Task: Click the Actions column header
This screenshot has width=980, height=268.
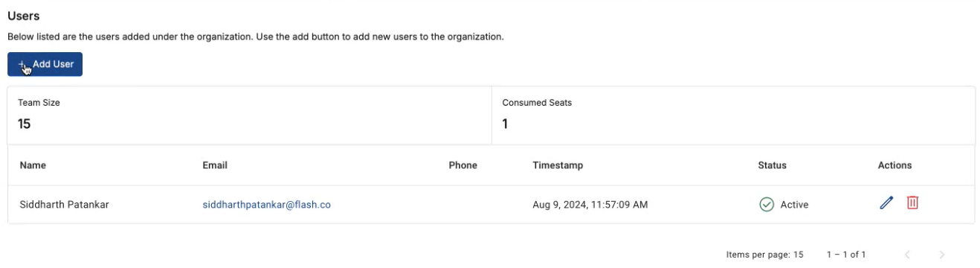Action: coord(894,165)
